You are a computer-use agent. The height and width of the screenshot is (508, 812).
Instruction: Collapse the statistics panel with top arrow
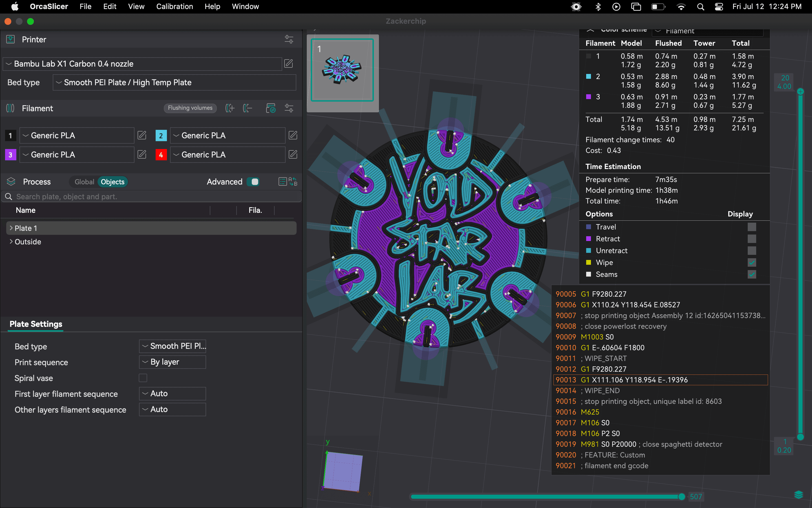pyautogui.click(x=590, y=30)
